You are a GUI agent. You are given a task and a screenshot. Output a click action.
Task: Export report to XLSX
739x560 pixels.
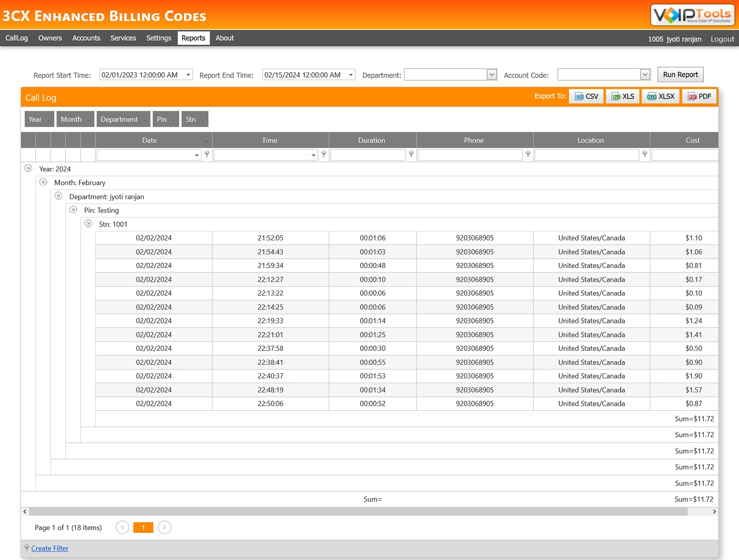[x=661, y=96]
